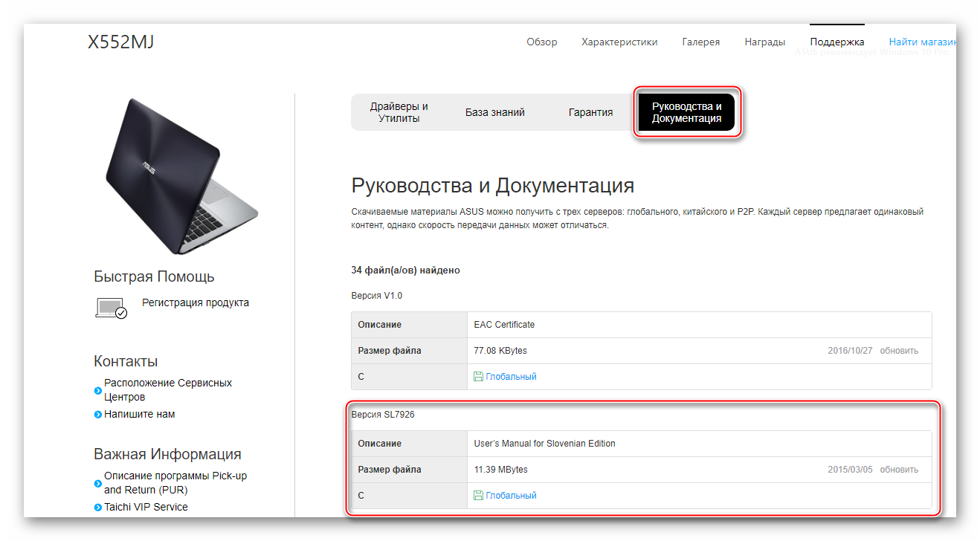Click the Поддержка navigation item
Image resolution: width=980 pixels, height=541 pixels.
click(836, 42)
